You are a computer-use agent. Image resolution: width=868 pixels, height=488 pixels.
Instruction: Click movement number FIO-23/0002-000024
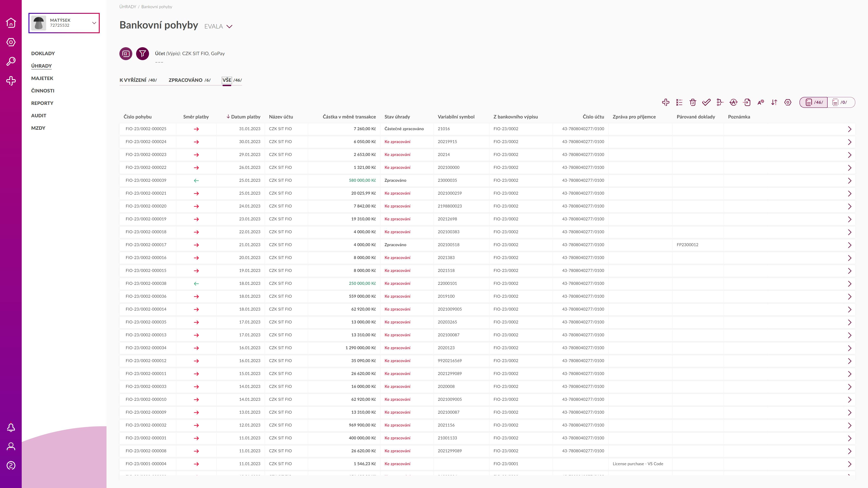coord(146,142)
